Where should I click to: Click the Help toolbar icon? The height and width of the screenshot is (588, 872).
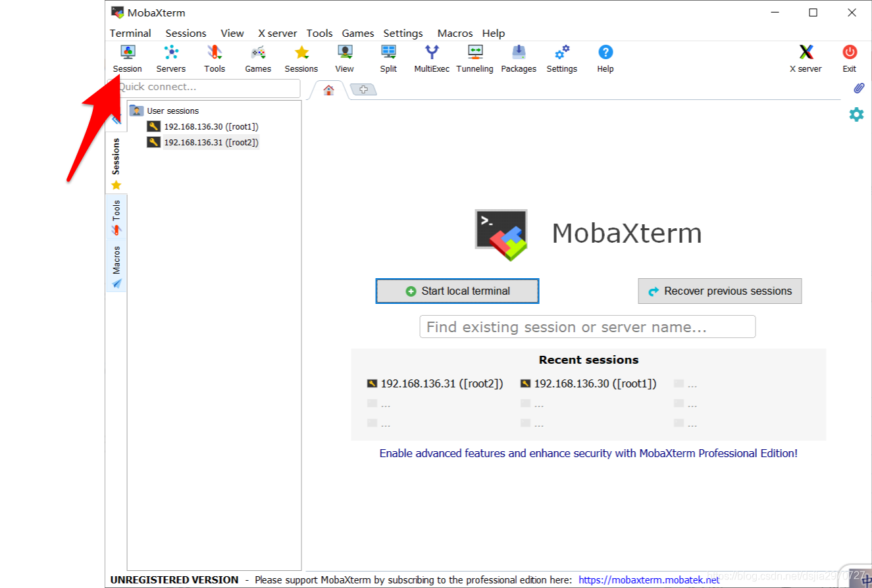point(605,59)
